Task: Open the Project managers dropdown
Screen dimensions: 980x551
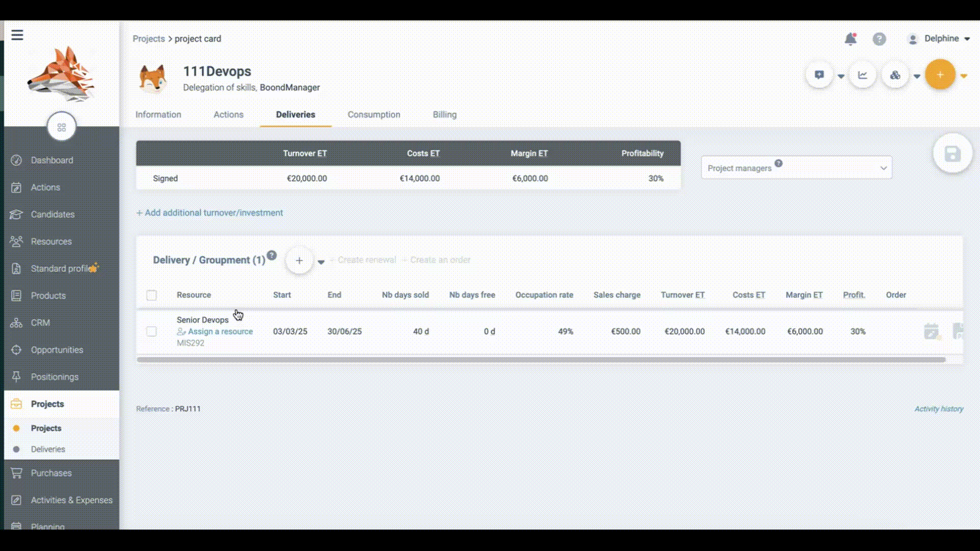Action: point(797,168)
